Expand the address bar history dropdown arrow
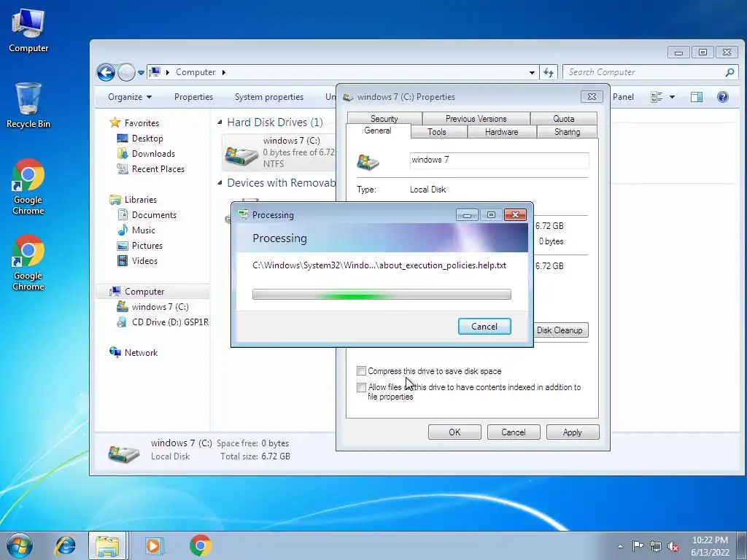 532,72
